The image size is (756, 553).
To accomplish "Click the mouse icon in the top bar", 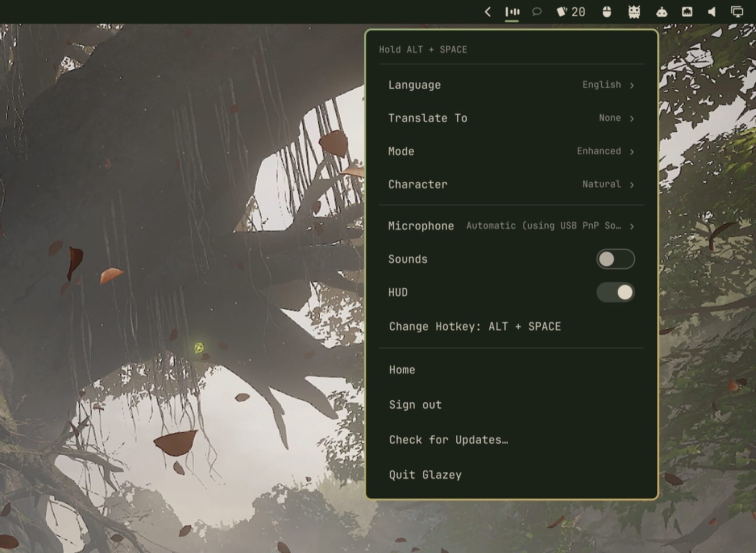I will [x=607, y=12].
